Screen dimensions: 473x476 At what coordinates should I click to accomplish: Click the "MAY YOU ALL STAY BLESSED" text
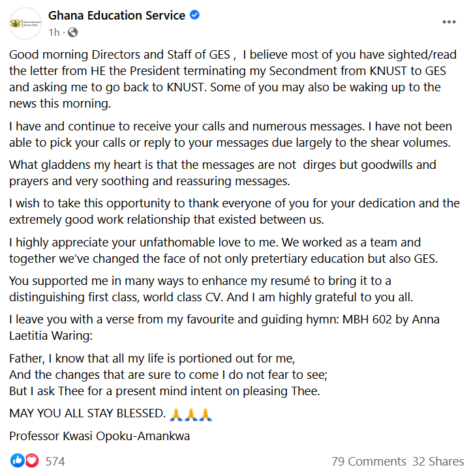(x=87, y=414)
